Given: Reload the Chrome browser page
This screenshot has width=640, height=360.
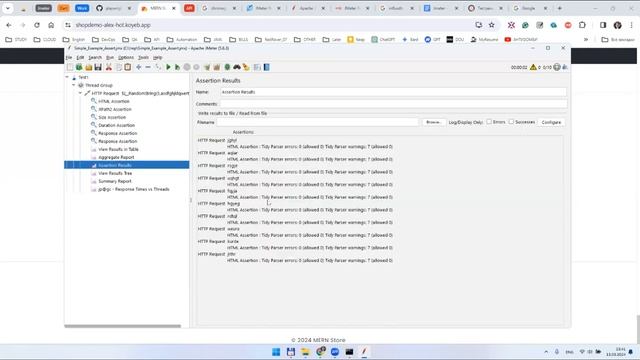Looking at the screenshot, I should [x=37, y=25].
